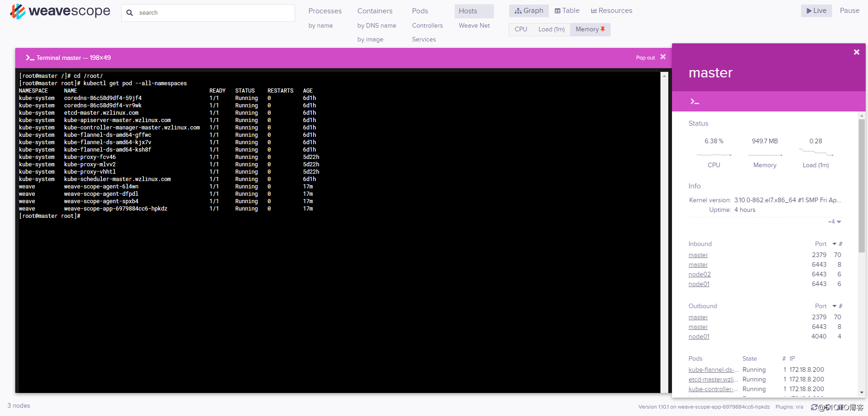Click the Load (1m) 0.28 sparkline metric
Viewport: 868px width, 416px height.
point(815,153)
